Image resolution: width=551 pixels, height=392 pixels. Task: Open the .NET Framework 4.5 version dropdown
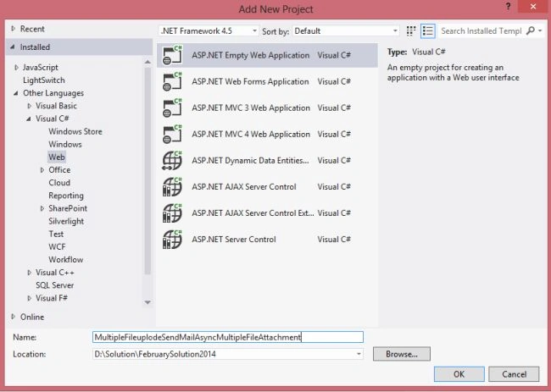[209, 30]
